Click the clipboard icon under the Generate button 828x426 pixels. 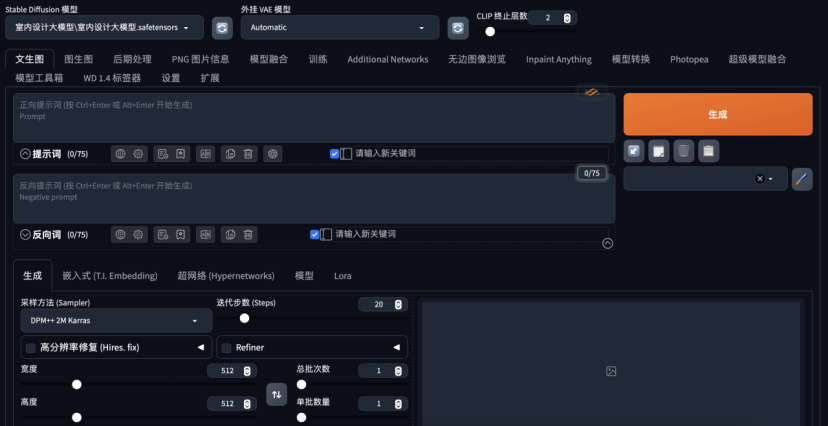coord(708,151)
